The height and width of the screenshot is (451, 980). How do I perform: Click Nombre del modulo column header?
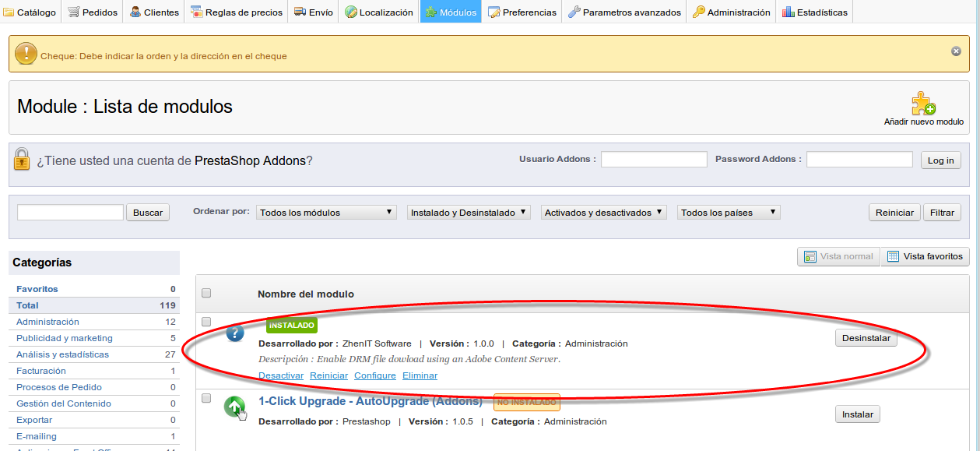(x=306, y=294)
